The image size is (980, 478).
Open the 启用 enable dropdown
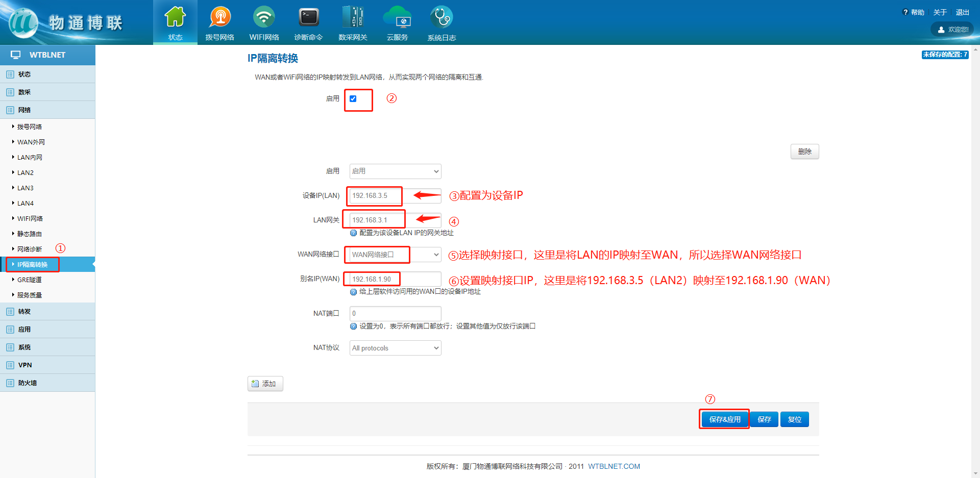[395, 171]
